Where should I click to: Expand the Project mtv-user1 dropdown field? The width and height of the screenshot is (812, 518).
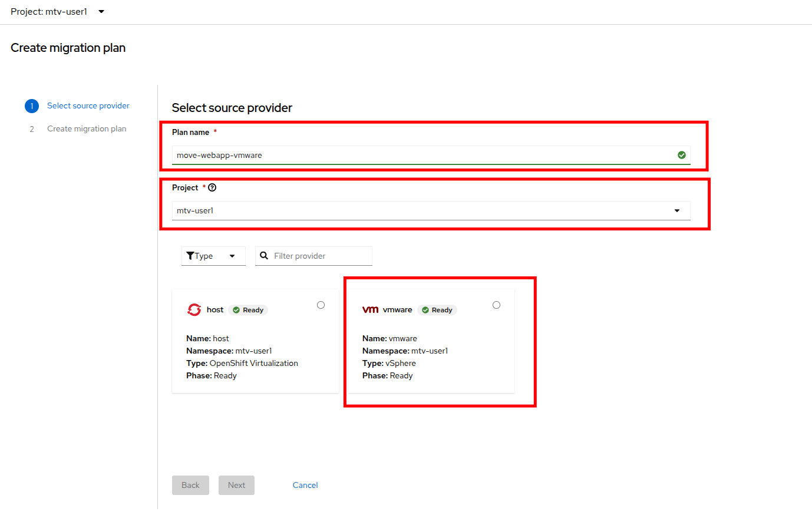point(431,210)
